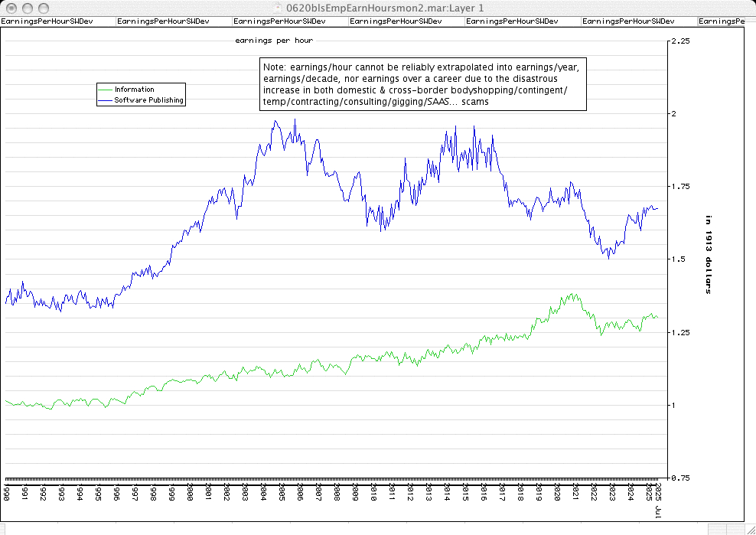Click the green line sample beside Information
The height and width of the screenshot is (535, 756).
(x=105, y=90)
